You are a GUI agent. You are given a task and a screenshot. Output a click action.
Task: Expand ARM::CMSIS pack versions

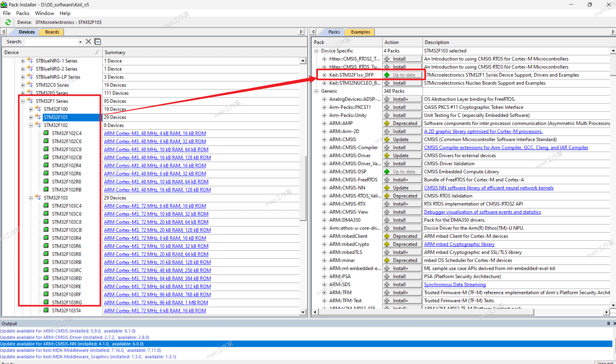(x=324, y=140)
